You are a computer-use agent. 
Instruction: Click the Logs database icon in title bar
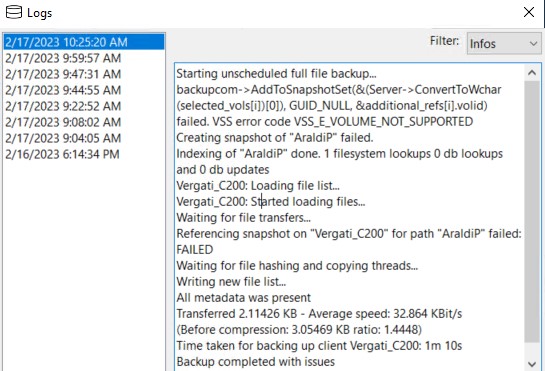click(x=14, y=13)
